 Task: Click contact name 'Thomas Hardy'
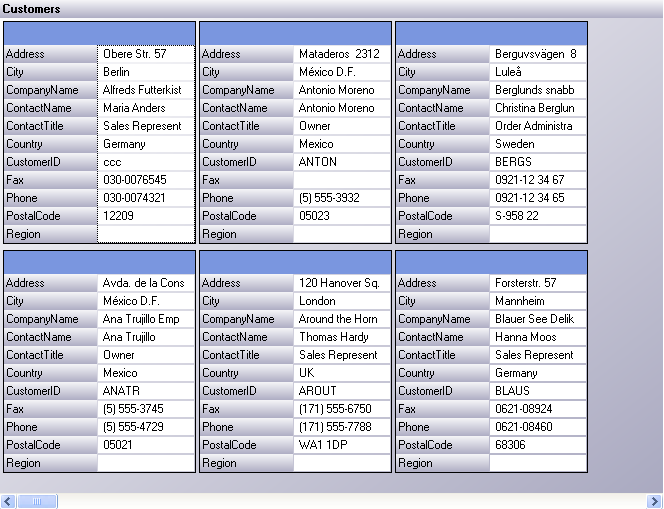(x=342, y=337)
